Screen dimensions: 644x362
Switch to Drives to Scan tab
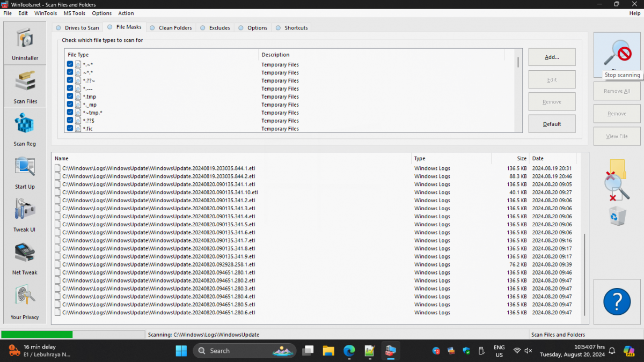coord(78,28)
